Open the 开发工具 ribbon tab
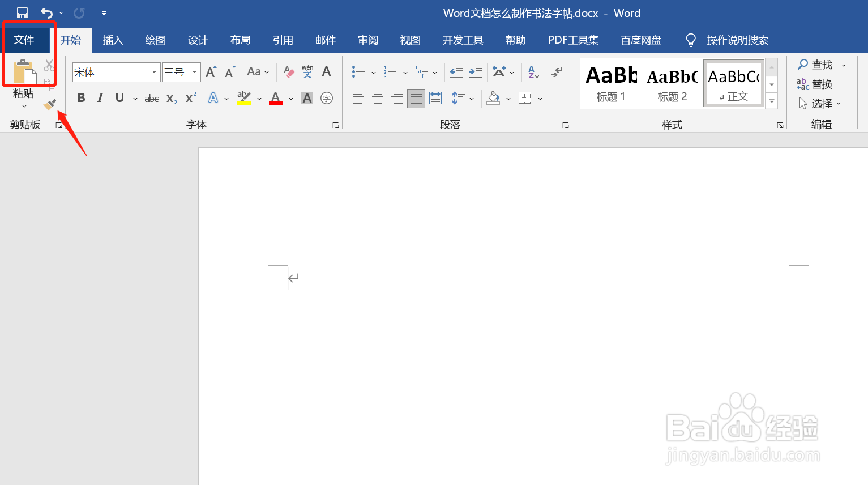868x485 pixels. pyautogui.click(x=463, y=40)
